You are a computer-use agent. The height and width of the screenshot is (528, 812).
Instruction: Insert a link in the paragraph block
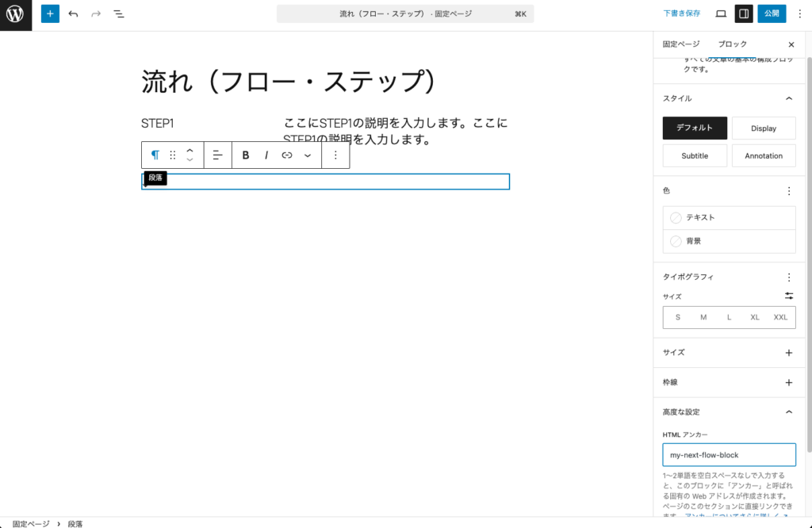tap(286, 155)
